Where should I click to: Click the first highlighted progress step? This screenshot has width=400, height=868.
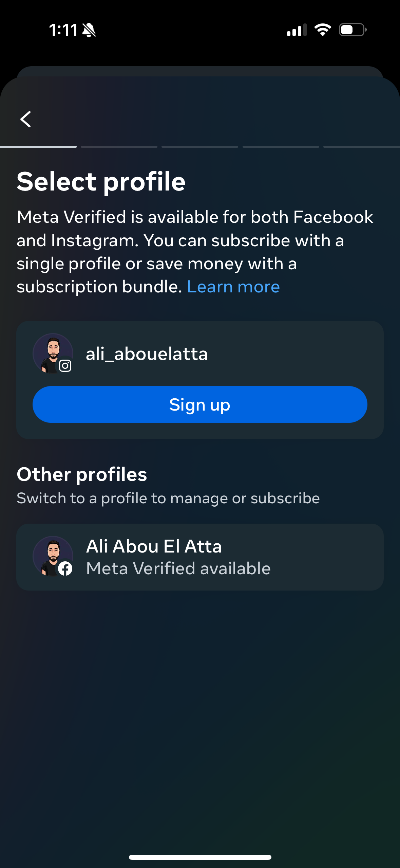pyautogui.click(x=38, y=147)
